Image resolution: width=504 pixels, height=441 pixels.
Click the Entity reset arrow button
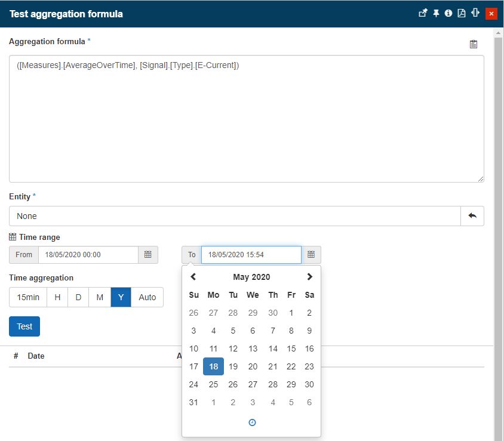click(472, 216)
